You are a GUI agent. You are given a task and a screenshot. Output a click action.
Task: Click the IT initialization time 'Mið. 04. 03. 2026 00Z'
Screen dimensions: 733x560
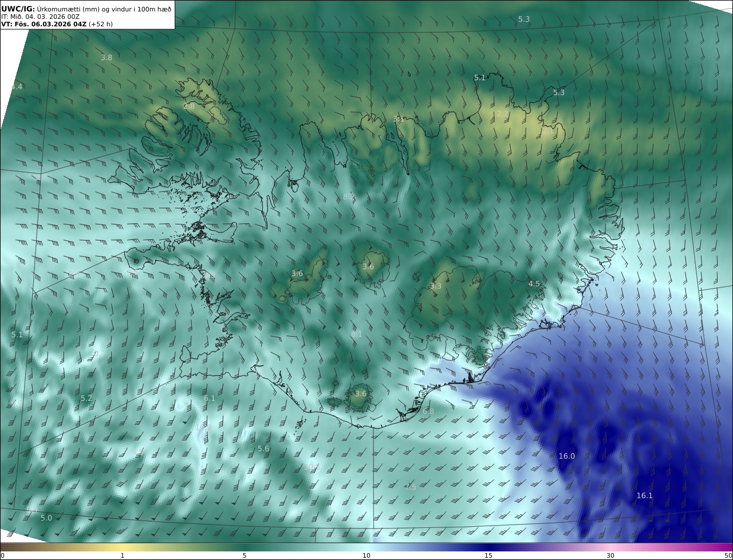point(44,17)
